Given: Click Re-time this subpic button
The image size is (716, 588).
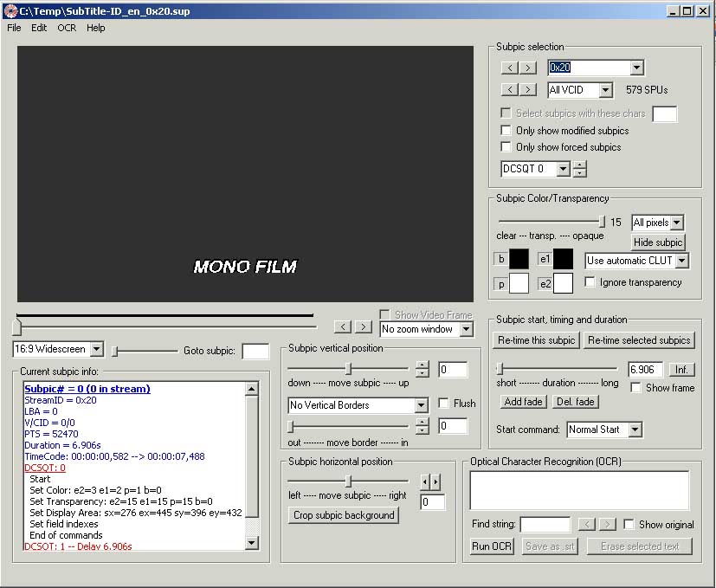Looking at the screenshot, I should click(x=536, y=340).
